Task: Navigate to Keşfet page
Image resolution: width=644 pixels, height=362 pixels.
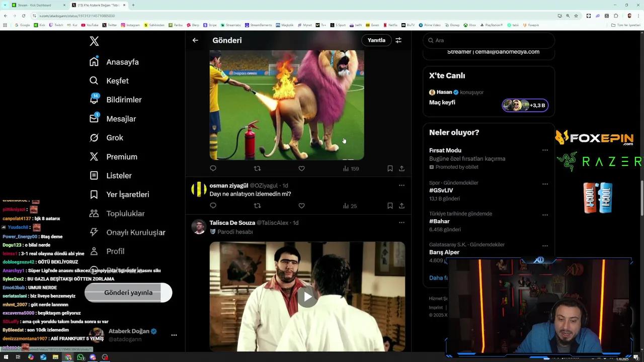Action: click(x=117, y=81)
